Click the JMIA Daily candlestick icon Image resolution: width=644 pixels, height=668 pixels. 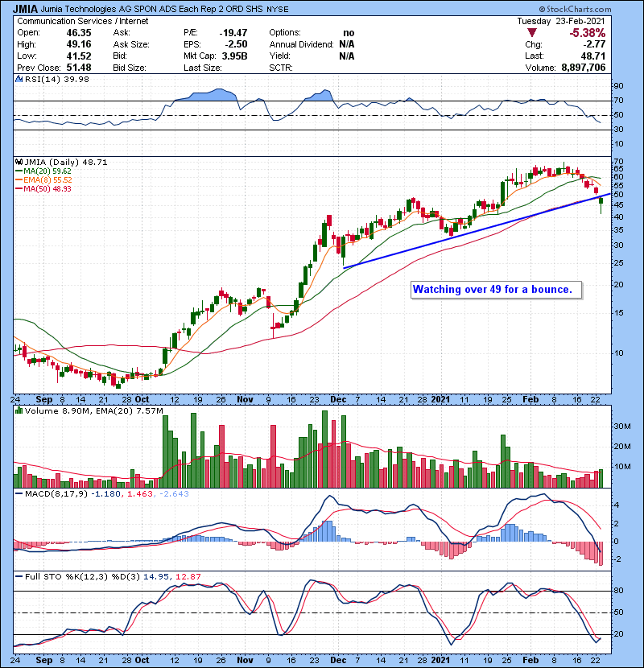pyautogui.click(x=19, y=163)
